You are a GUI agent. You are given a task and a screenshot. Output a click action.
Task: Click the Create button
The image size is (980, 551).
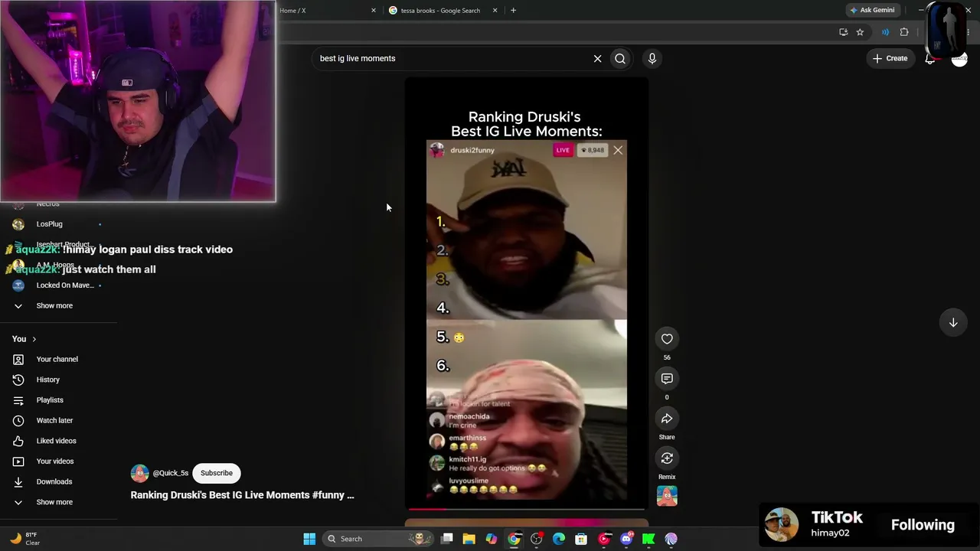point(890,58)
